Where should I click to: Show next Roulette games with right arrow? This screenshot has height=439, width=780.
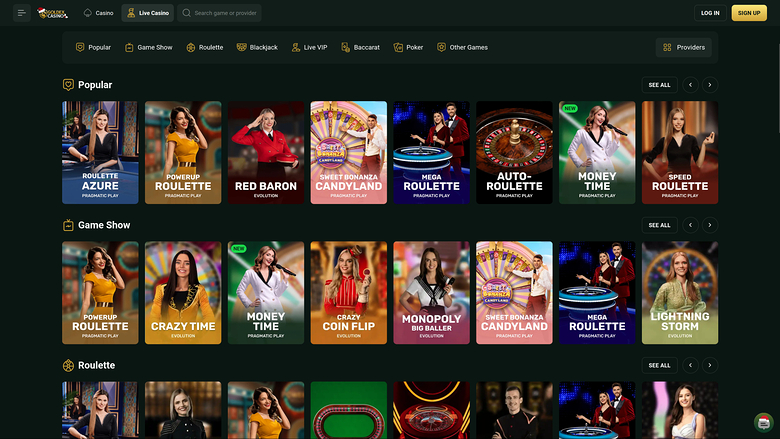pyautogui.click(x=710, y=365)
